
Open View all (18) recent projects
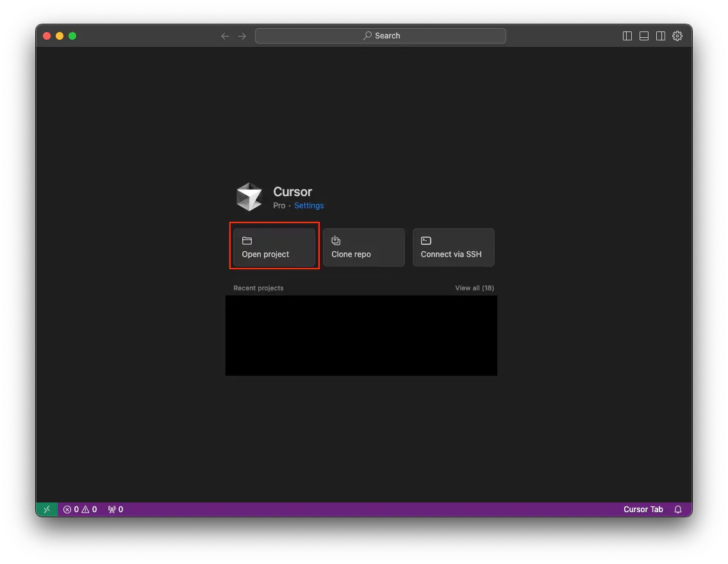(474, 288)
